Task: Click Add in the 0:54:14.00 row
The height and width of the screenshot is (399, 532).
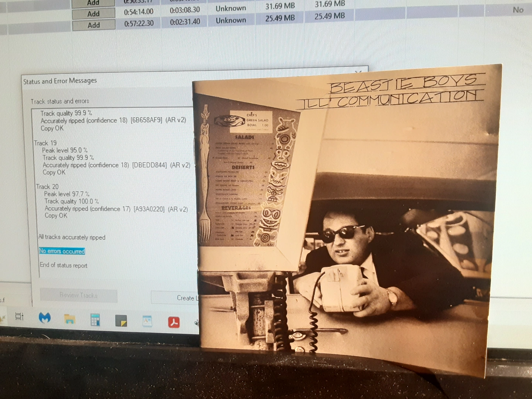Action: coord(93,14)
